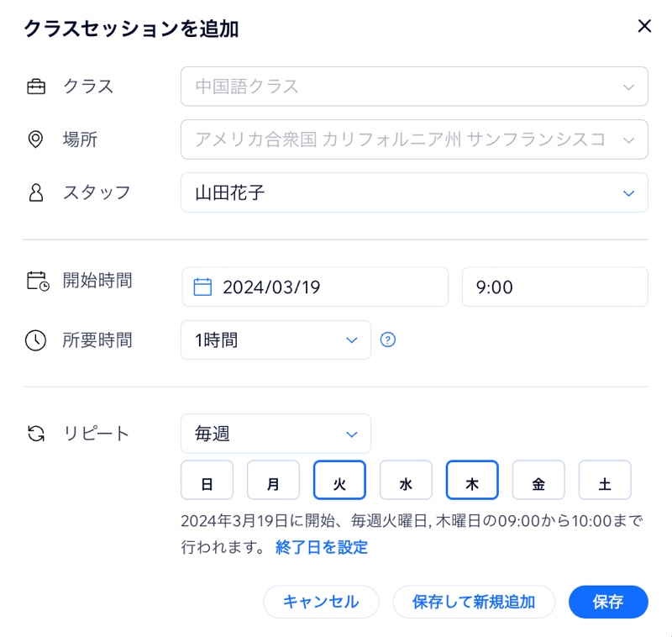Open the 山田花子 staff dropdown
This screenshot has width=672, height=637.
coord(414,192)
